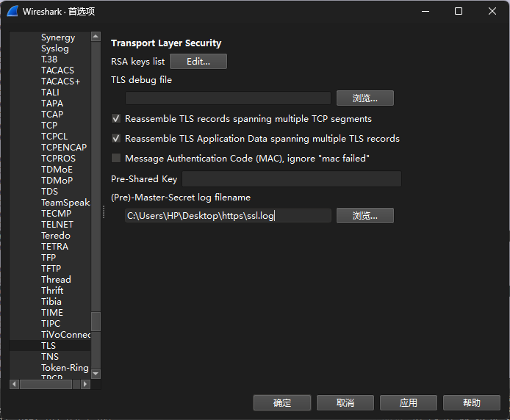
Task: Maximize the Wireshark preferences window
Action: (459, 11)
